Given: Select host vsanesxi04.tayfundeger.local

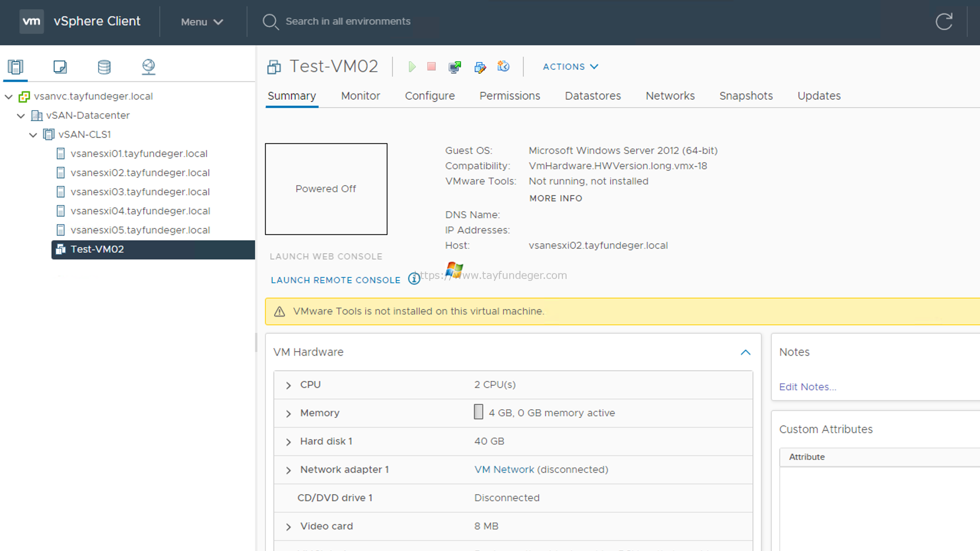Looking at the screenshot, I should [x=140, y=211].
